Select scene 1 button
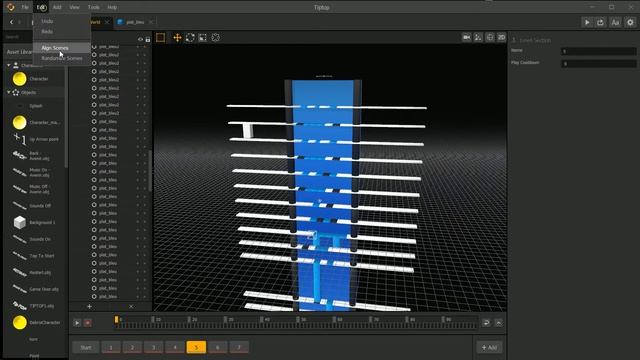Viewport: 640px width, 360px height. tap(111, 347)
